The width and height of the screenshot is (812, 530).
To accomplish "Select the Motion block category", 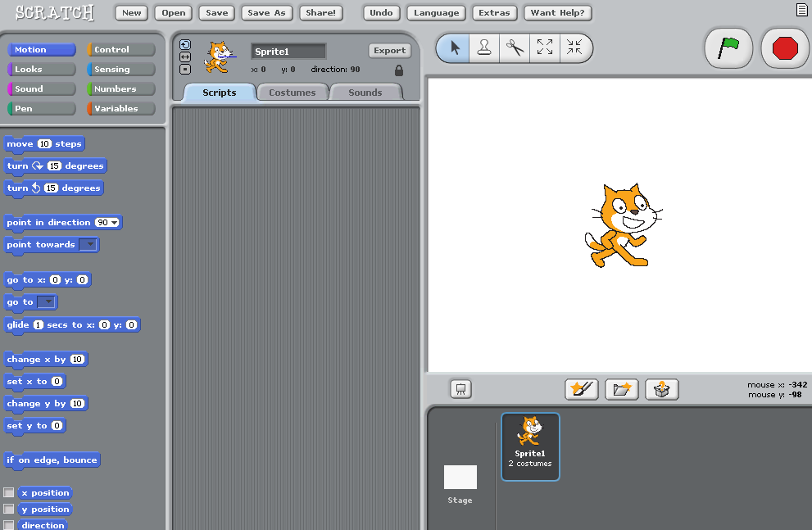I will [x=42, y=50].
